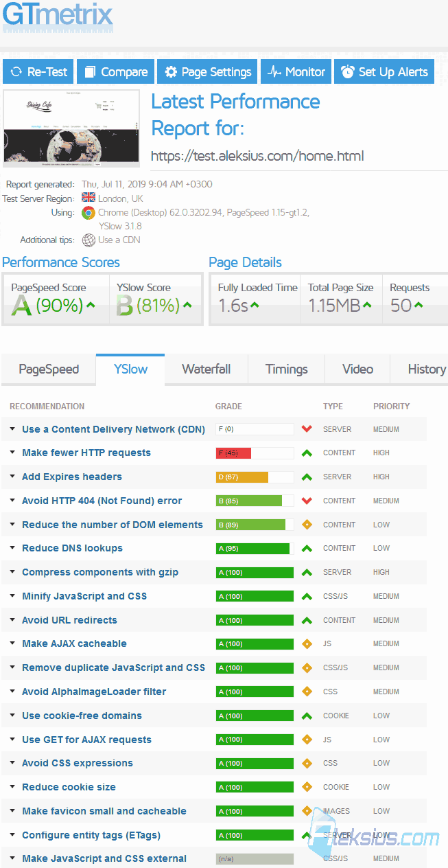Open the website screenshot thumbnail

tap(71, 128)
